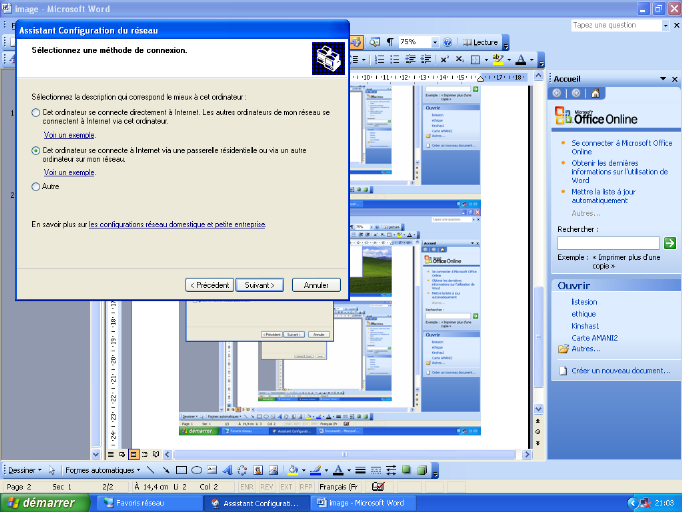Click the démarrer Start button
Image resolution: width=682 pixels, height=512 pixels.
tap(44, 503)
